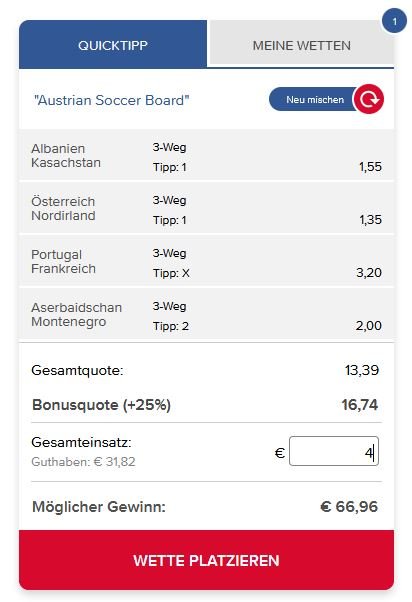Click the blue notification badge showing 1
This screenshot has width=412, height=602.
point(394,21)
